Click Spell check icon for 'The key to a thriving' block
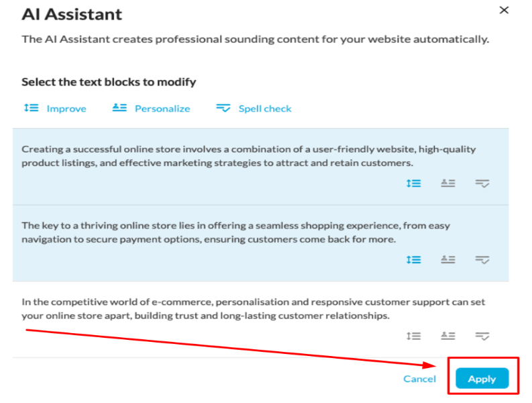Image resolution: width=532 pixels, height=403 pixels. tap(482, 261)
